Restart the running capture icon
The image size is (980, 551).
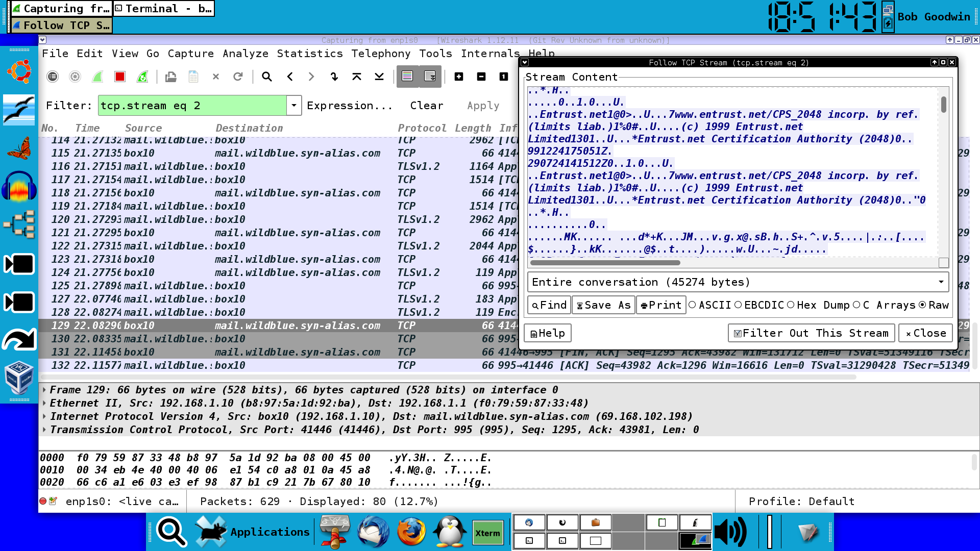[x=142, y=77]
